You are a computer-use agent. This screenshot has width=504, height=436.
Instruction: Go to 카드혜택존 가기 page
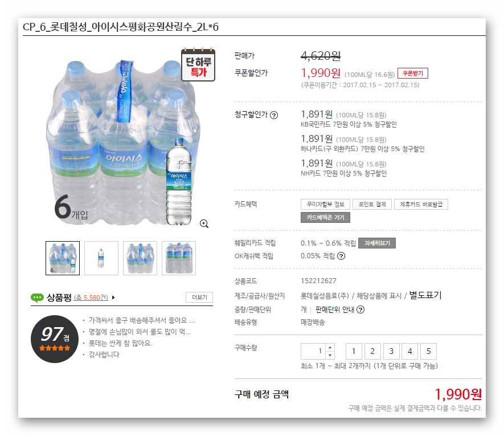[325, 218]
